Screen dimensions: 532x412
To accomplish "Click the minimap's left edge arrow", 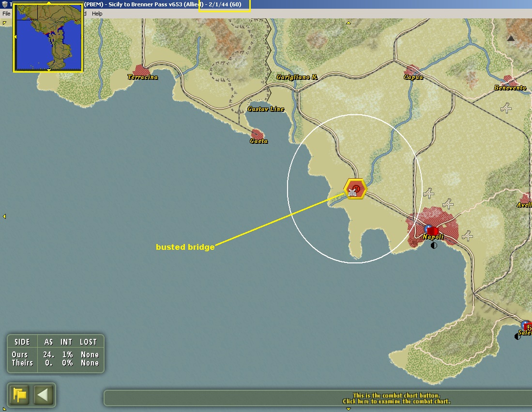I will (15, 37).
